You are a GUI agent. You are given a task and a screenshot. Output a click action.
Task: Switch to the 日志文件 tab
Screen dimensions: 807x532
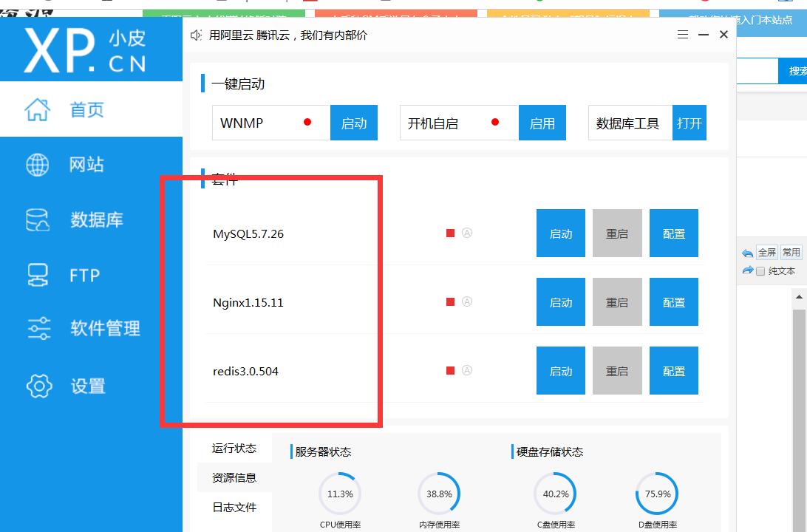click(x=234, y=508)
